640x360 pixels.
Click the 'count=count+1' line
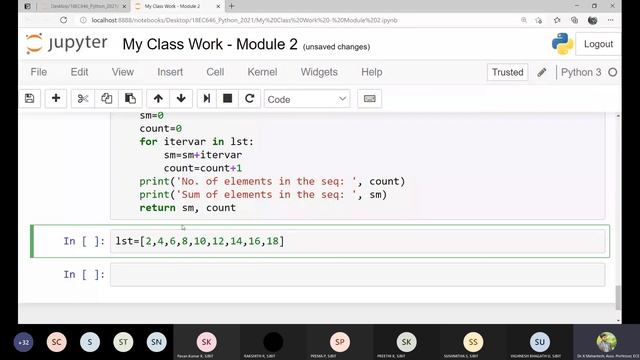pyautogui.click(x=203, y=168)
